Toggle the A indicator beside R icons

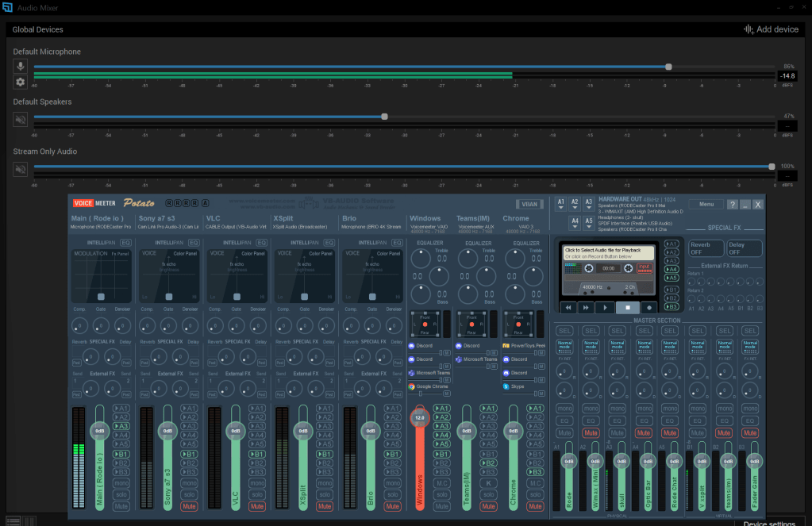(x=205, y=203)
